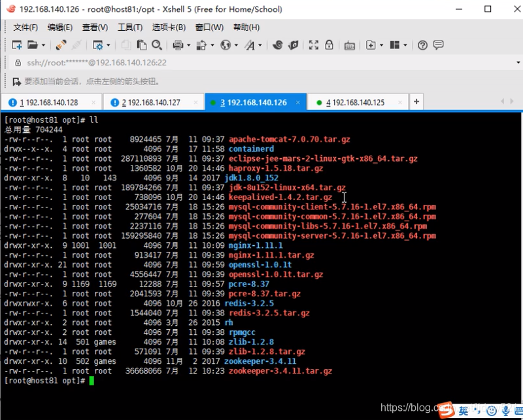Click the add current session arrow icon
The image size is (523, 420).
pyautogui.click(x=16, y=82)
